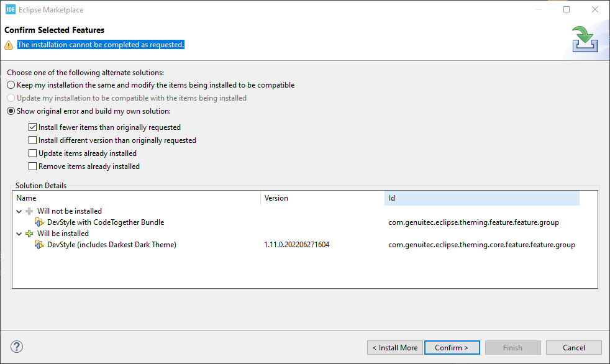The image size is (610, 364).
Task: Select the Will not be installed tree node
Action: click(69, 211)
